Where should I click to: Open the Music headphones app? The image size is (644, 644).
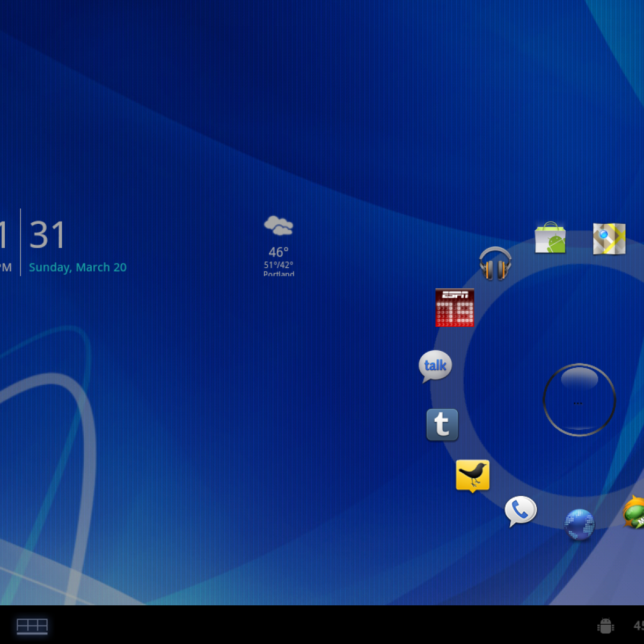495,264
